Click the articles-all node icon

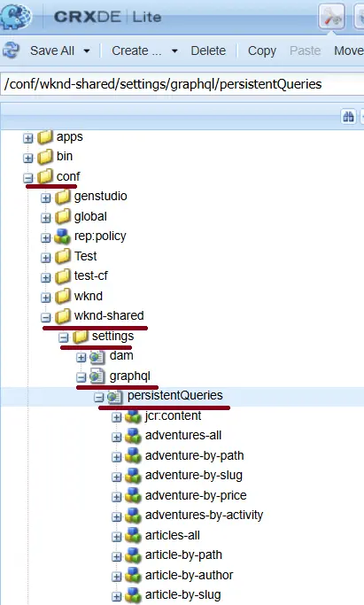[x=134, y=536]
